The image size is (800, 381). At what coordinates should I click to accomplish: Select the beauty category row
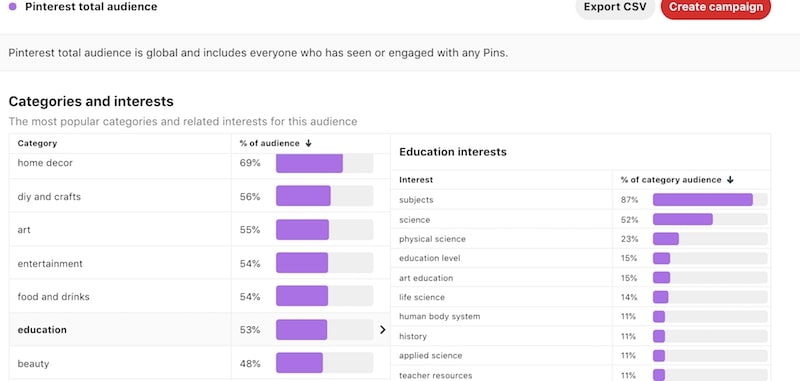point(199,363)
